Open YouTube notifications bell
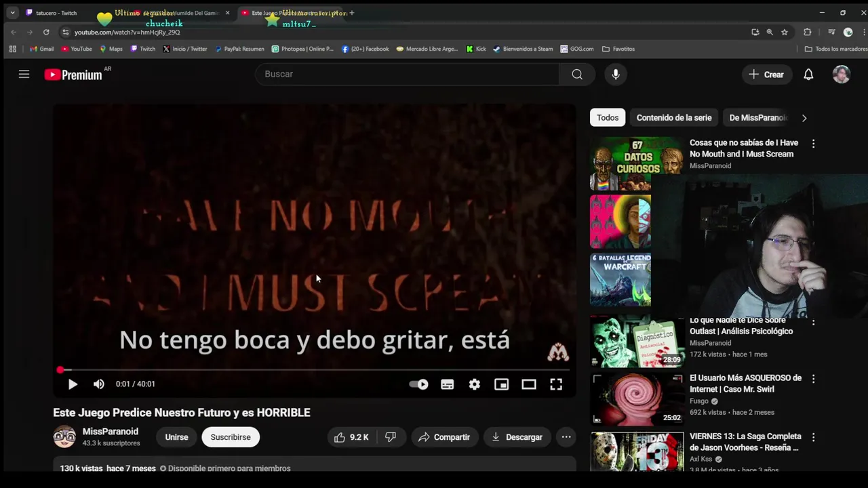Viewport: 868px width, 488px height. click(x=808, y=75)
